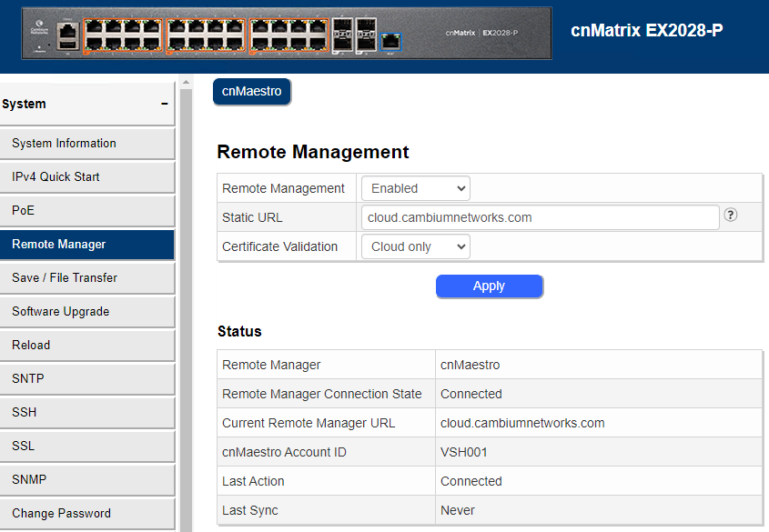Click the sidebar scrollbar up arrow
Screen dimensions: 769x532
tap(186, 82)
